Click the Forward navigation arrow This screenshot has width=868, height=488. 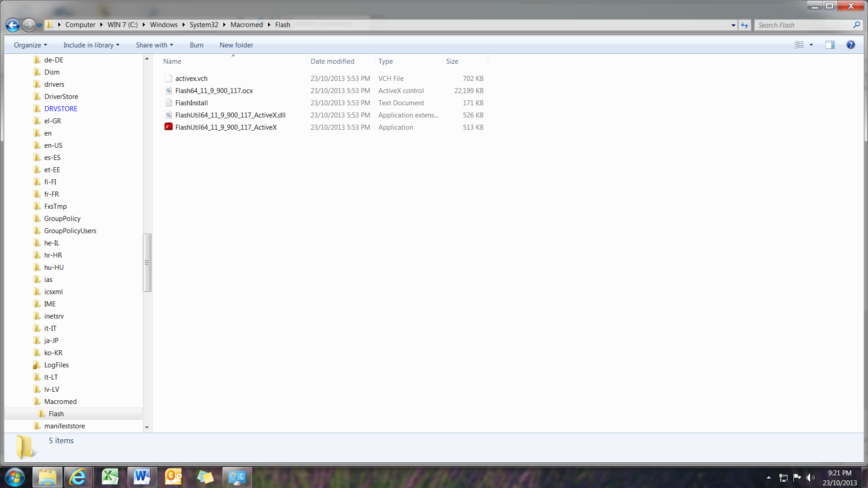[x=28, y=25]
